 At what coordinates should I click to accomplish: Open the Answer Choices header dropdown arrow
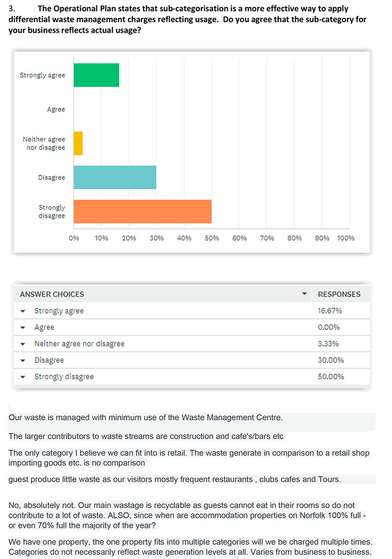[x=304, y=294]
